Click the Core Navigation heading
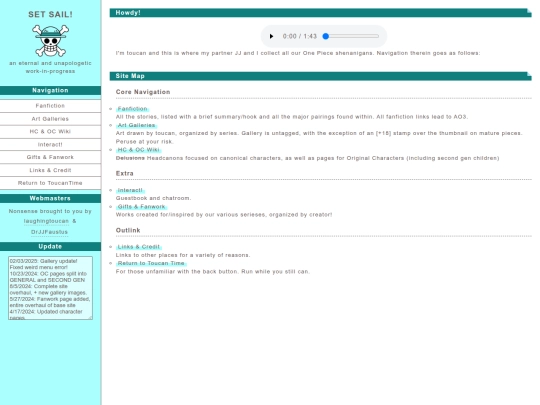Image resolution: width=540 pixels, height=405 pixels. (x=143, y=92)
